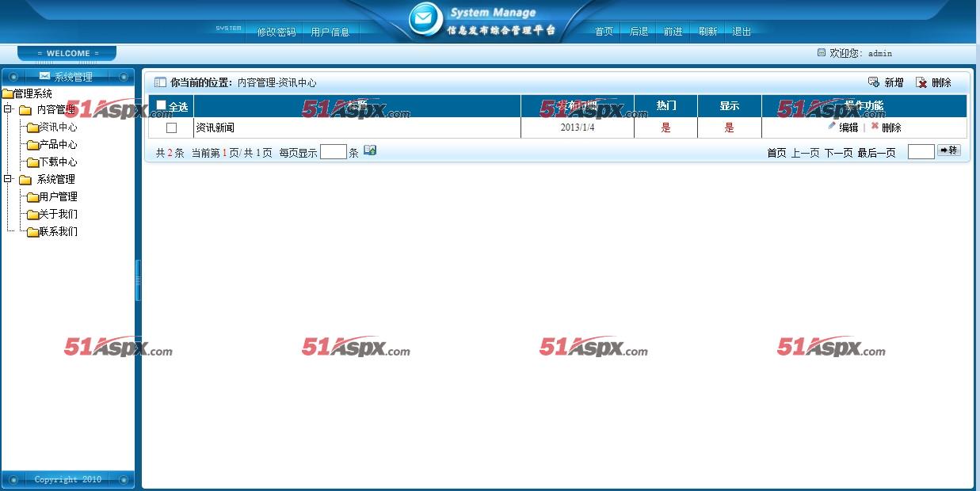Screen dimensions: 980x491
Task: Click the pencil edit icon for 资讯新闻
Action: click(832, 126)
